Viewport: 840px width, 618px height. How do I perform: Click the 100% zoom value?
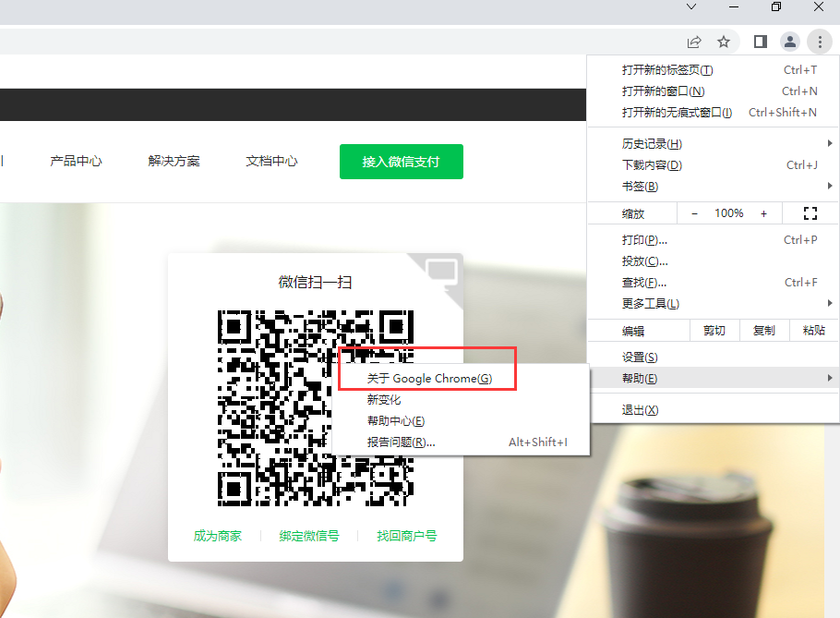(729, 213)
